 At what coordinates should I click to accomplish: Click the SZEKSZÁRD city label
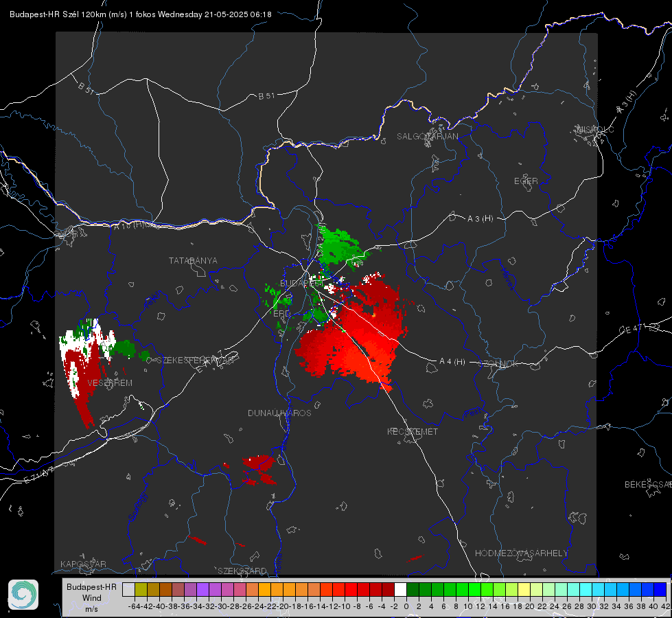click(x=242, y=571)
